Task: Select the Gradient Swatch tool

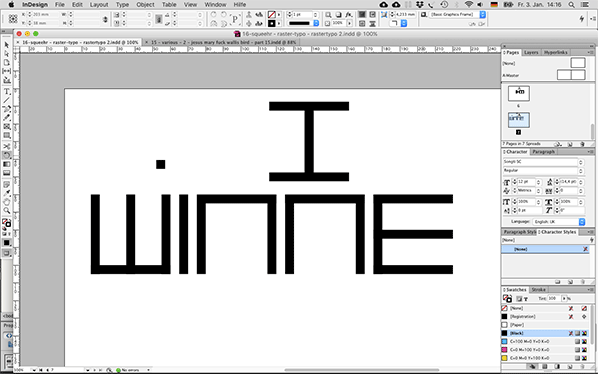Action: (x=6, y=164)
